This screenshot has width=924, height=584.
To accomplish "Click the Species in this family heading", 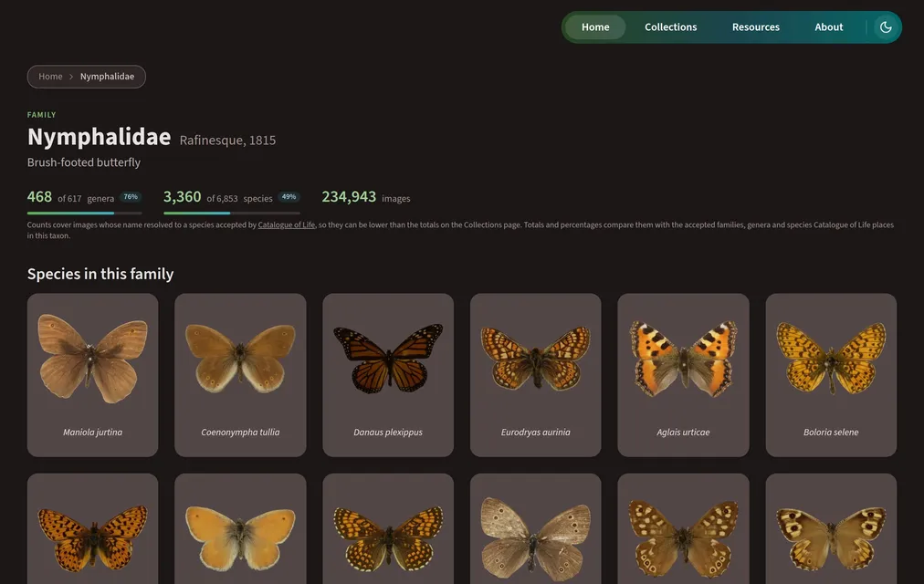I will (x=100, y=274).
